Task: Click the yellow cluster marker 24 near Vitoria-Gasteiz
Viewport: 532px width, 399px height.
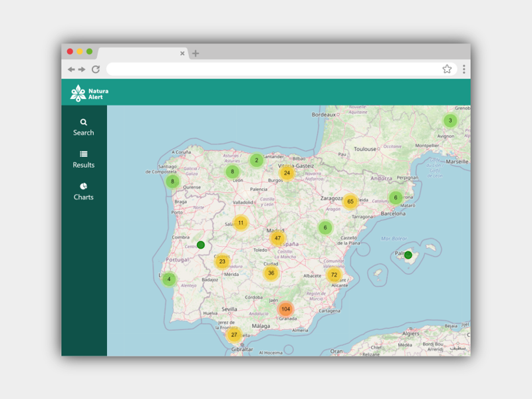Action: point(287,173)
